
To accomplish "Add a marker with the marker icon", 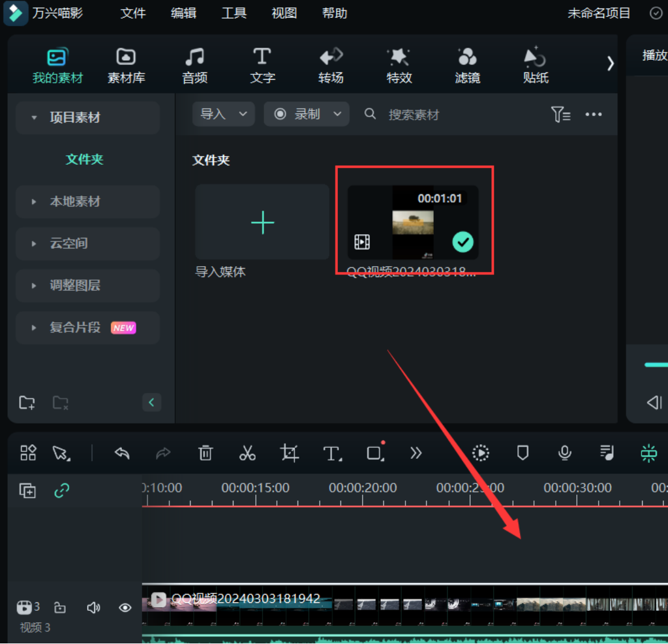I will pos(523,453).
